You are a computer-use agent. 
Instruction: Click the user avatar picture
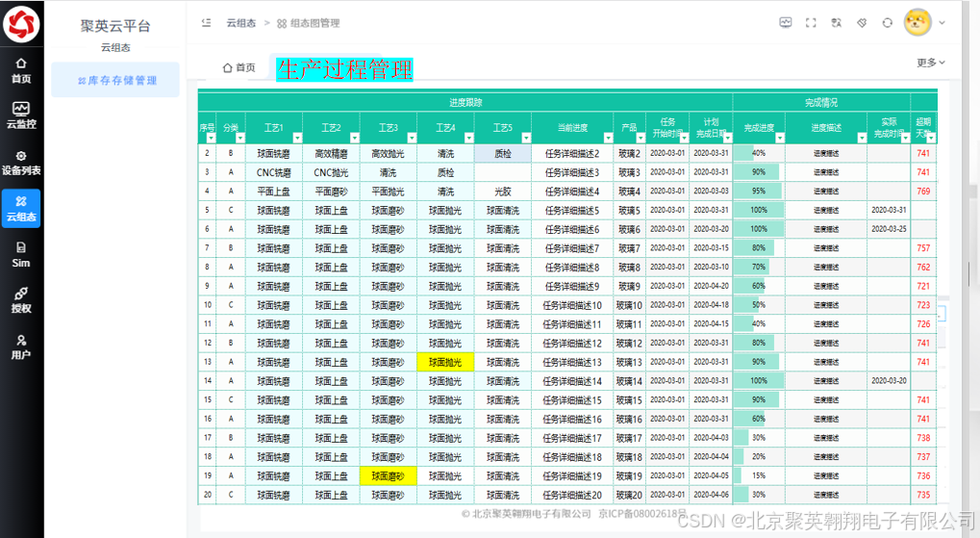pos(917,23)
